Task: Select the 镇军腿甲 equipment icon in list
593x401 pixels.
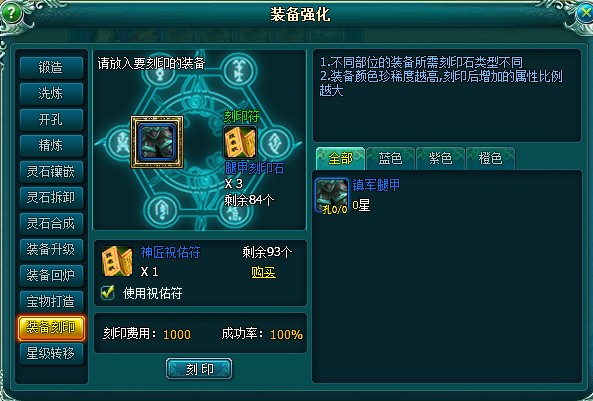Action: coord(332,196)
